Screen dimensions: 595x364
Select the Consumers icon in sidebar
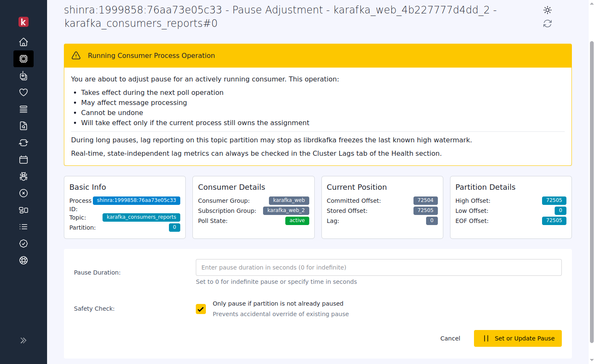tap(24, 59)
